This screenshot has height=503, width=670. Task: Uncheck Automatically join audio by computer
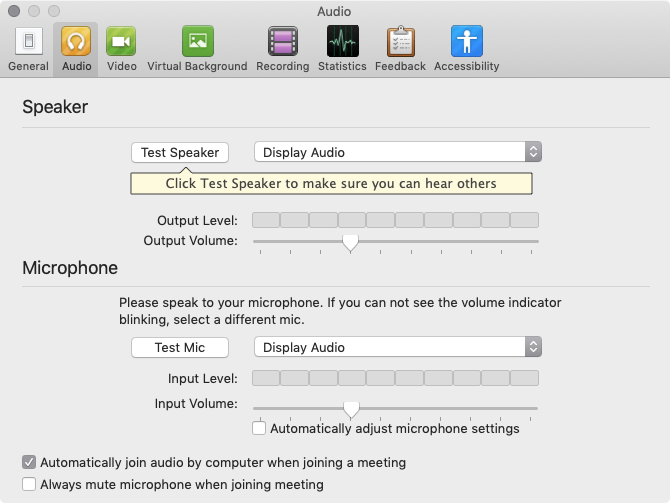coord(29,462)
